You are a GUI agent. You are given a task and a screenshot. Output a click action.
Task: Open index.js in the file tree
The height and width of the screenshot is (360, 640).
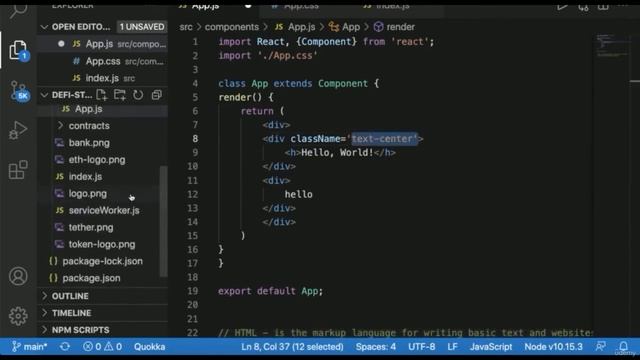point(85,177)
